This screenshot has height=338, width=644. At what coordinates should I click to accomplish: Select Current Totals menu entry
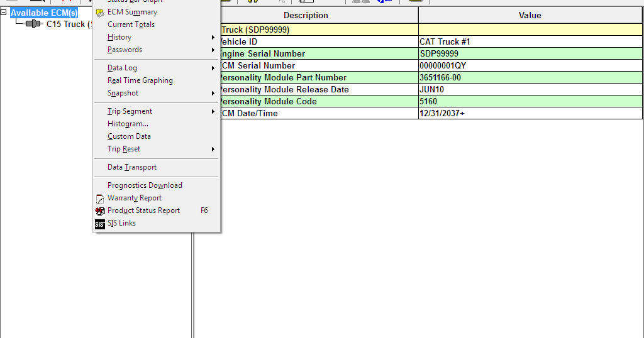[x=131, y=25]
